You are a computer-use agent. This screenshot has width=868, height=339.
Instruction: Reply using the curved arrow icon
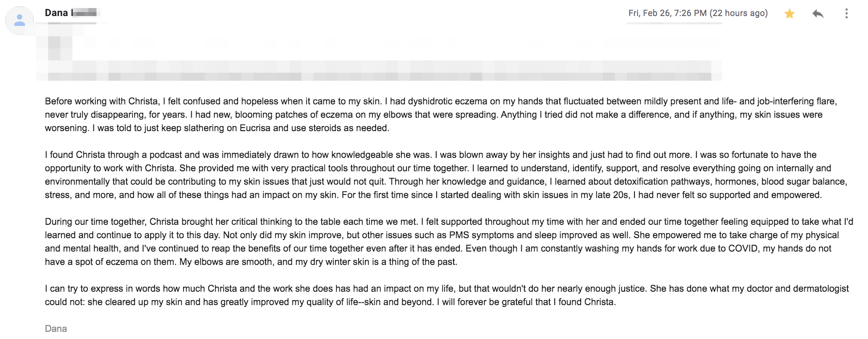point(818,14)
